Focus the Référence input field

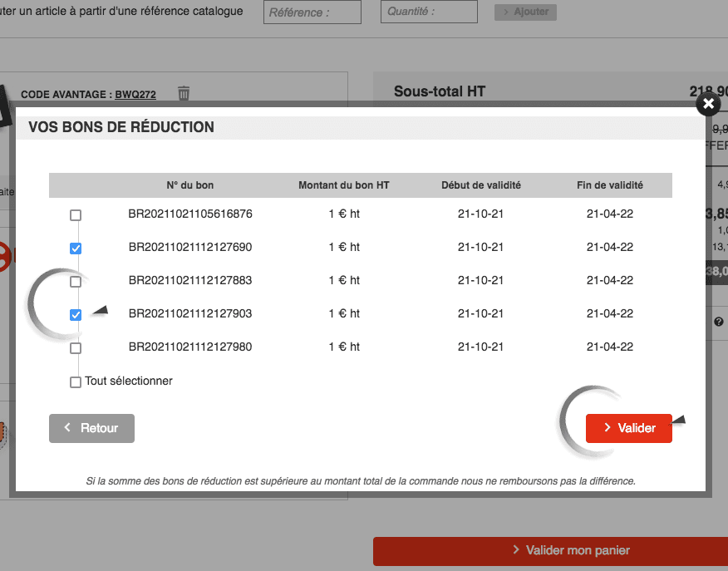312,12
